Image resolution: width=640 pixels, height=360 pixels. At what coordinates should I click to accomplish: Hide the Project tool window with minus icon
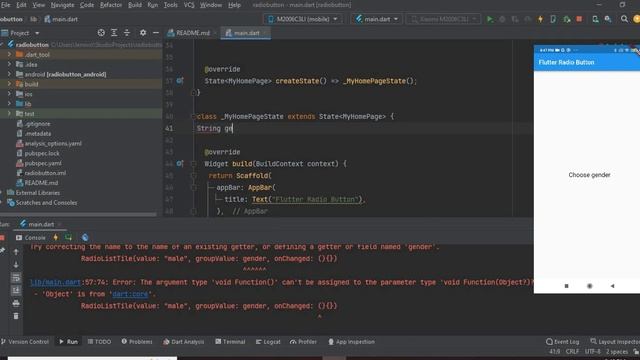point(156,33)
